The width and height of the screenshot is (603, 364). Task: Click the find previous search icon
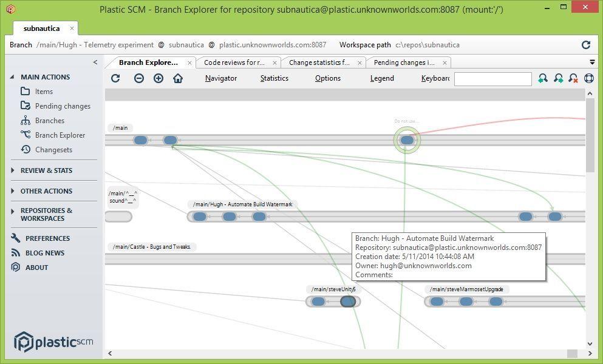coord(543,78)
